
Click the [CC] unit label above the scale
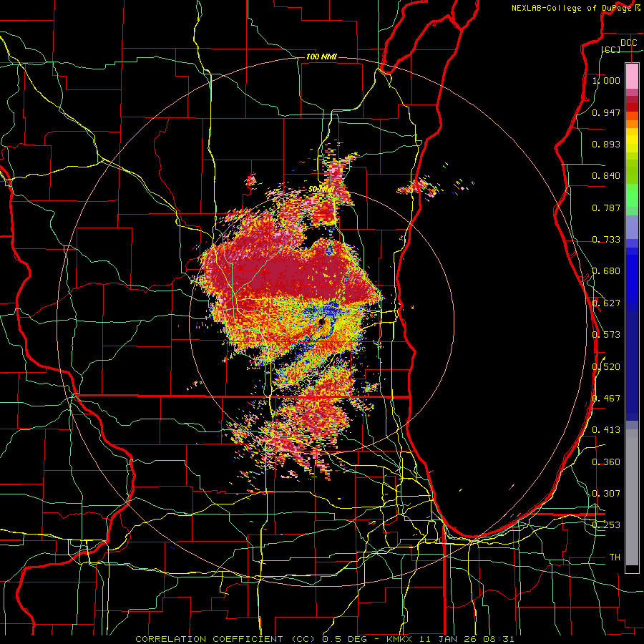[x=611, y=49]
